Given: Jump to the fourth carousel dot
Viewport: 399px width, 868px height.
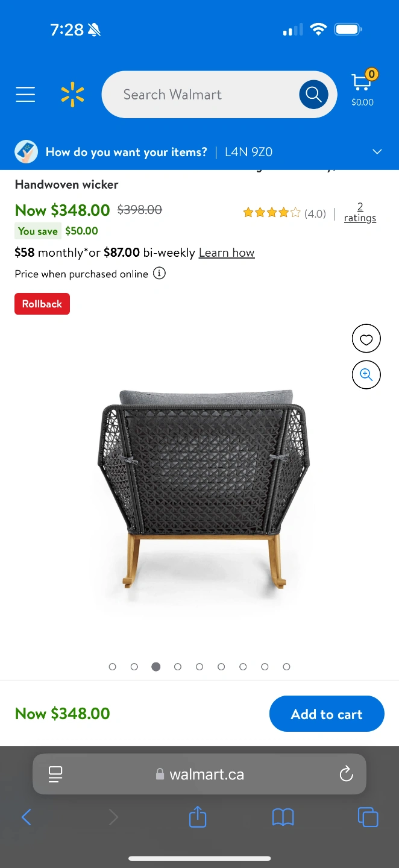Looking at the screenshot, I should tap(178, 667).
